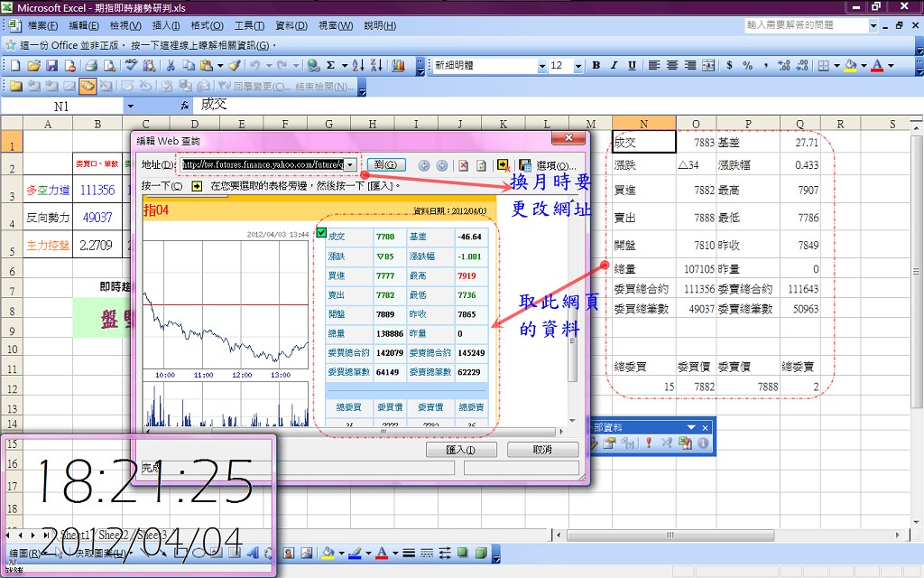Apply AutoSum with the sigma icon
The width and height of the screenshot is (924, 578).
(330, 65)
